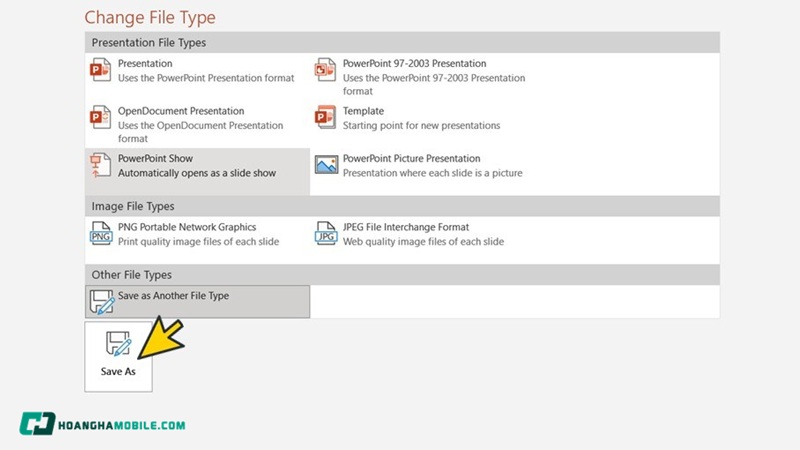Screen dimensions: 800x450
Task: Click 'Save as Another File Type' text
Action: (173, 296)
